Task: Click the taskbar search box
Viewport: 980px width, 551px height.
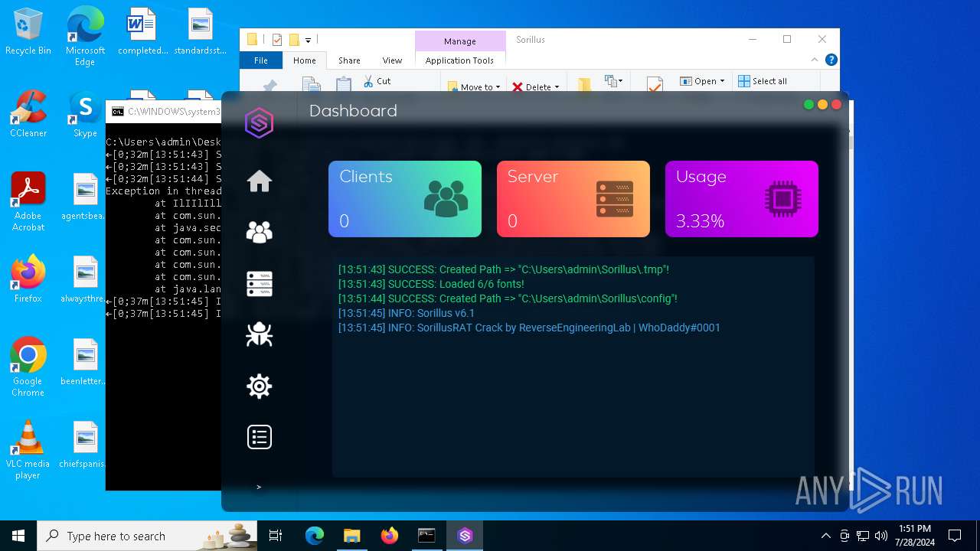Action: [147, 536]
